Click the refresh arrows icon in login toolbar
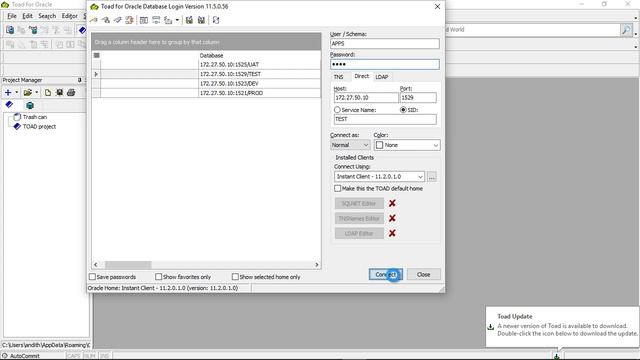This screenshot has height=360, width=640. 216,20
